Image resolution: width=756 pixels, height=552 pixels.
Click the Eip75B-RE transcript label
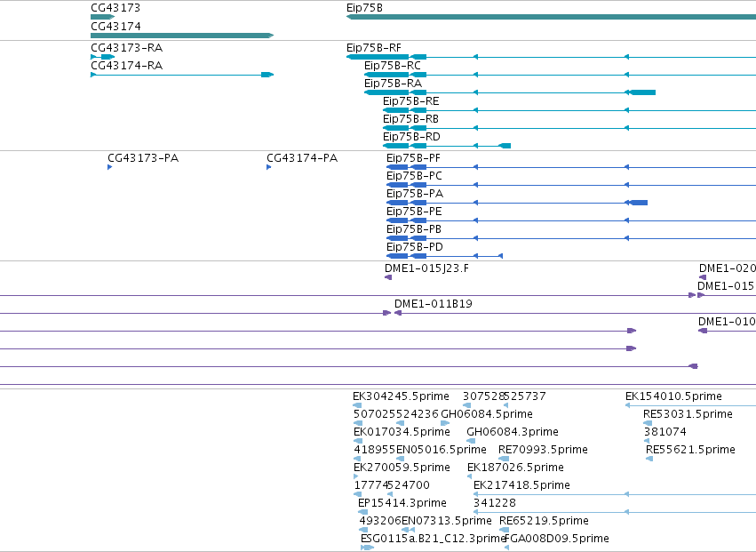(410, 101)
